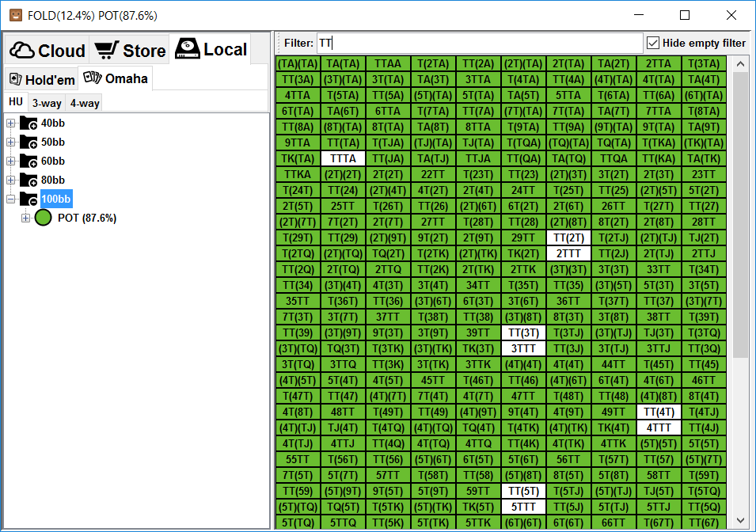Switch to the 3-way tab

point(47,103)
